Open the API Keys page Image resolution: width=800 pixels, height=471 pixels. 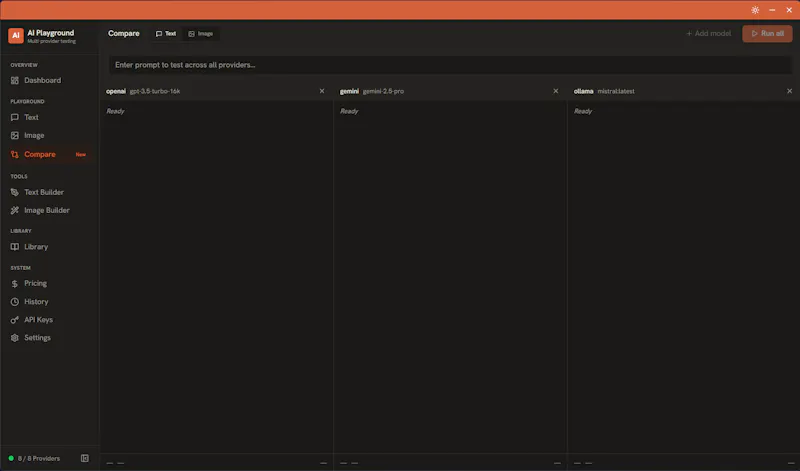pos(49,320)
